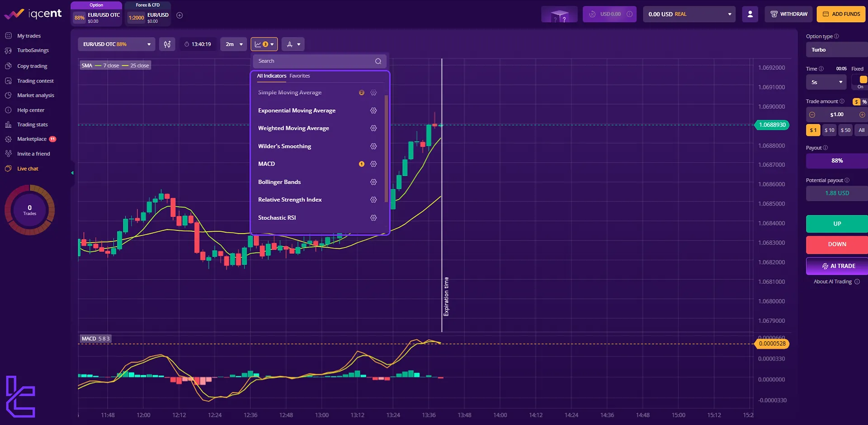Click the indicator Search field
Viewport: 868px width, 425px height.
(x=320, y=61)
